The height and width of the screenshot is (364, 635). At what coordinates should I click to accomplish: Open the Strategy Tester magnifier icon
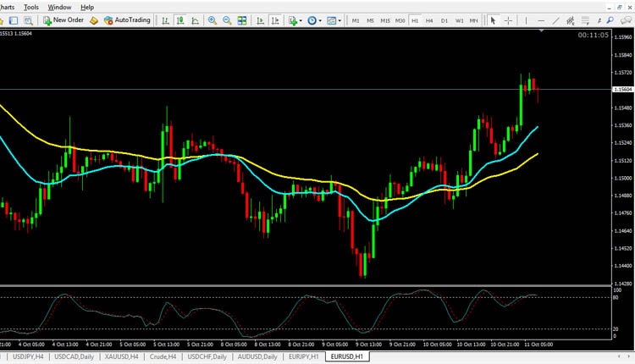(x=28, y=20)
